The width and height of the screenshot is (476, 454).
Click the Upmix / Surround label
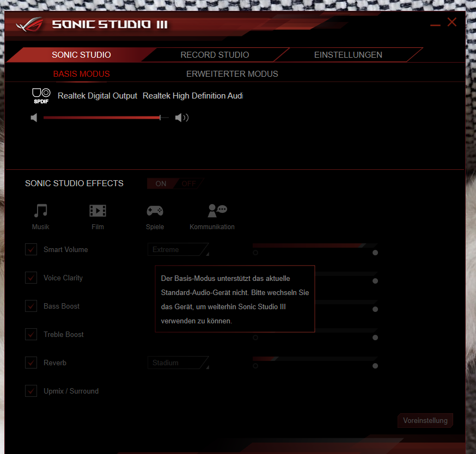(x=71, y=391)
